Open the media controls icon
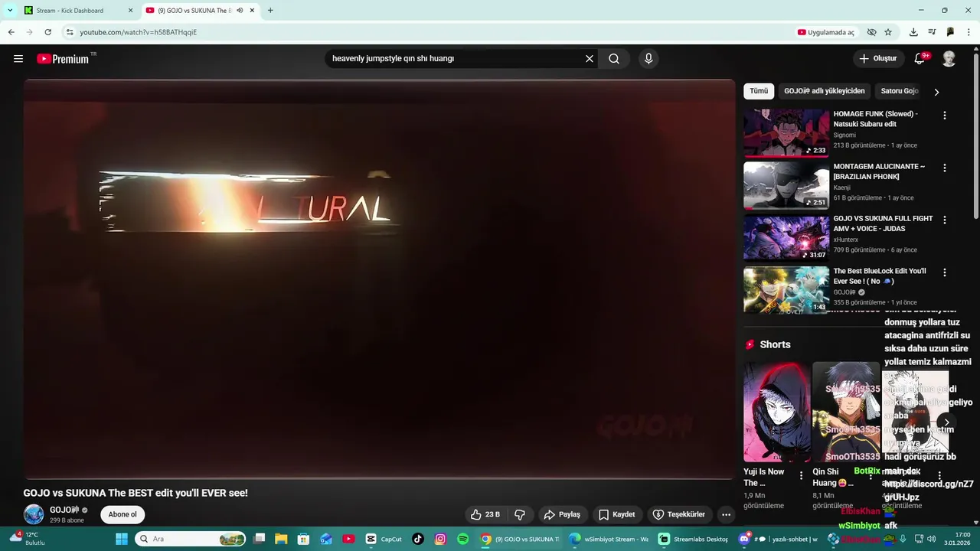 click(x=932, y=32)
